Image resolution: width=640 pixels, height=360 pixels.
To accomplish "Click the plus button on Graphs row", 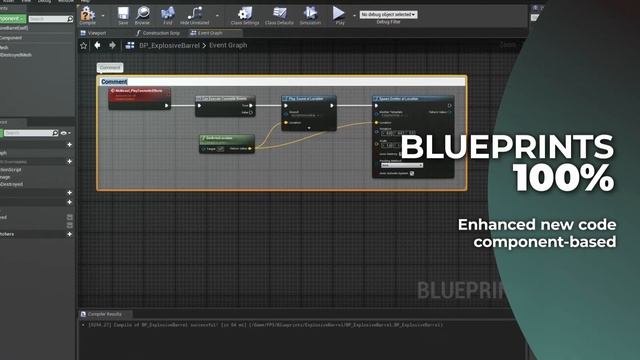I will [69, 144].
